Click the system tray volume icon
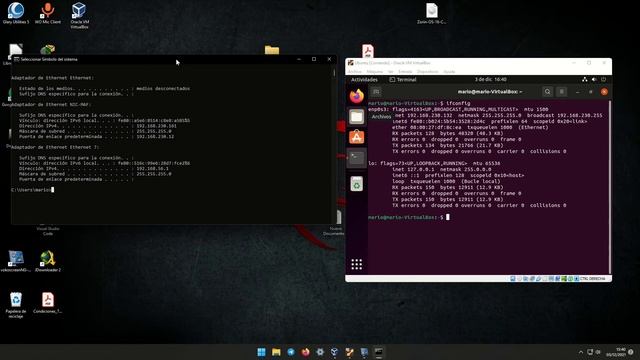The height and width of the screenshot is (360, 640). click(598, 352)
